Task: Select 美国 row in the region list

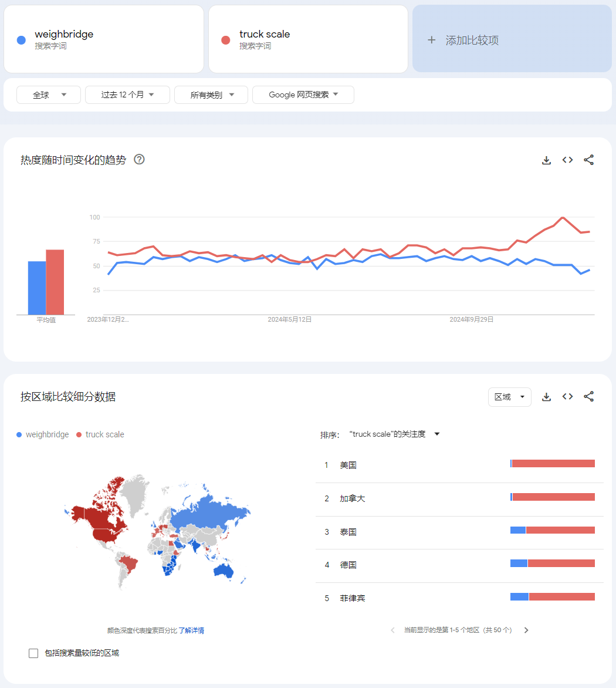Action: [348, 465]
